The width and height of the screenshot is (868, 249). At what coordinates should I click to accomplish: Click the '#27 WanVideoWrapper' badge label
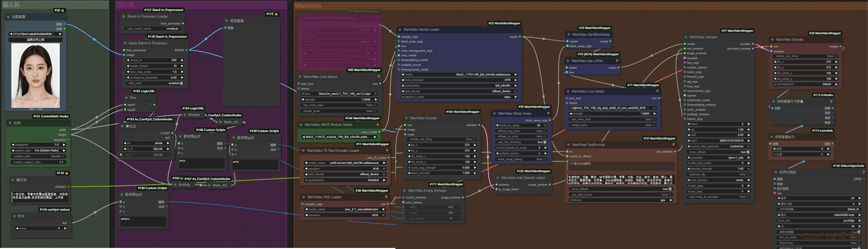(737, 31)
